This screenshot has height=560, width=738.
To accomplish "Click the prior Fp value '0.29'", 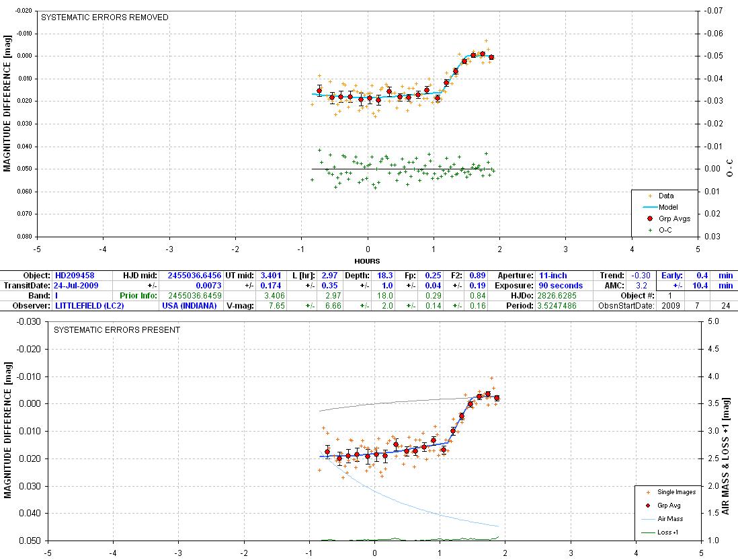I will (433, 296).
